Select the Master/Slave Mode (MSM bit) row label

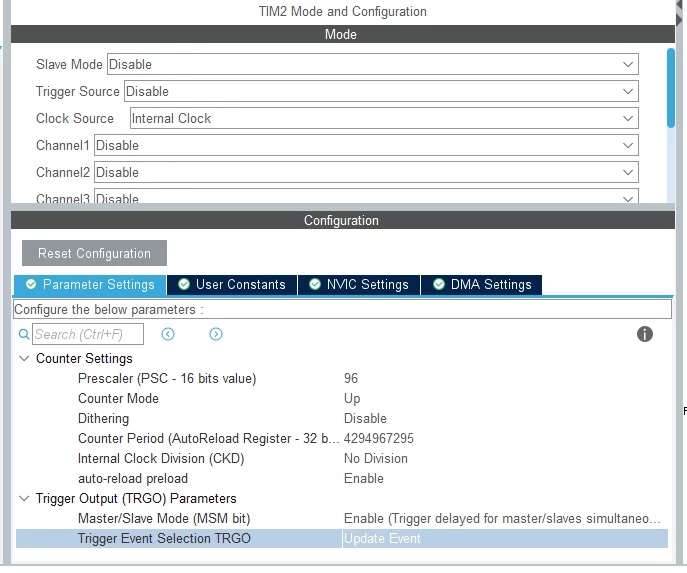[x=164, y=519]
